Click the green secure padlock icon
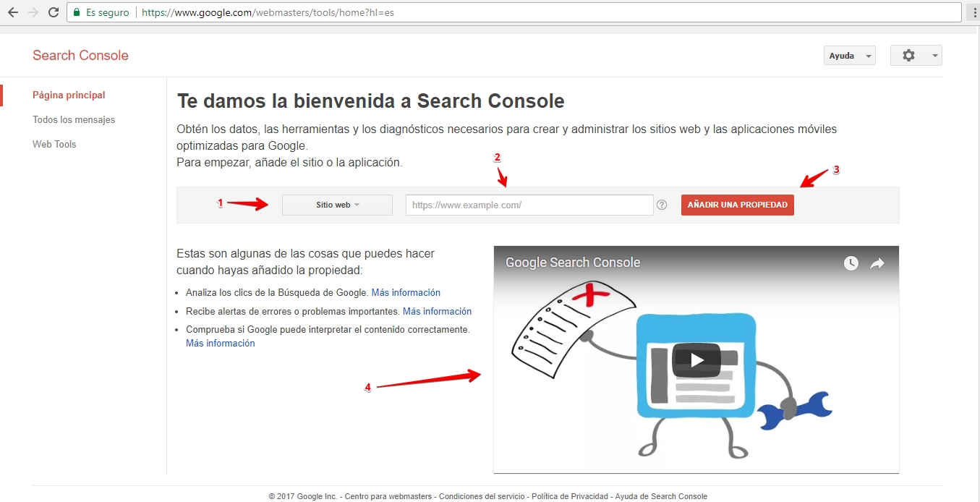 [77, 12]
